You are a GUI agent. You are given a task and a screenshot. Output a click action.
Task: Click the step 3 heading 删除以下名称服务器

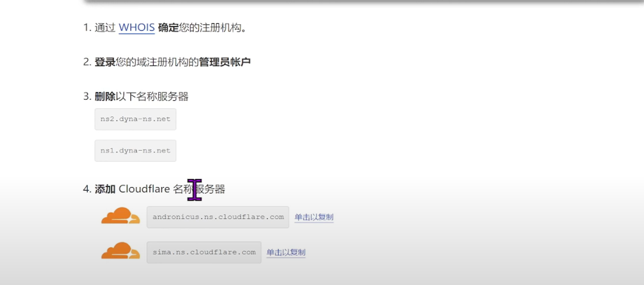click(x=141, y=96)
